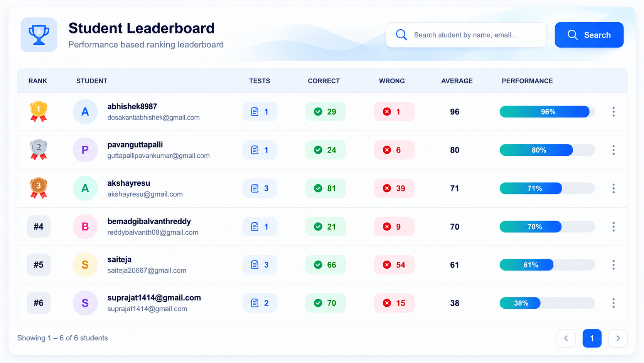Click the 38% performance bar
The image size is (644, 363).
(x=547, y=303)
